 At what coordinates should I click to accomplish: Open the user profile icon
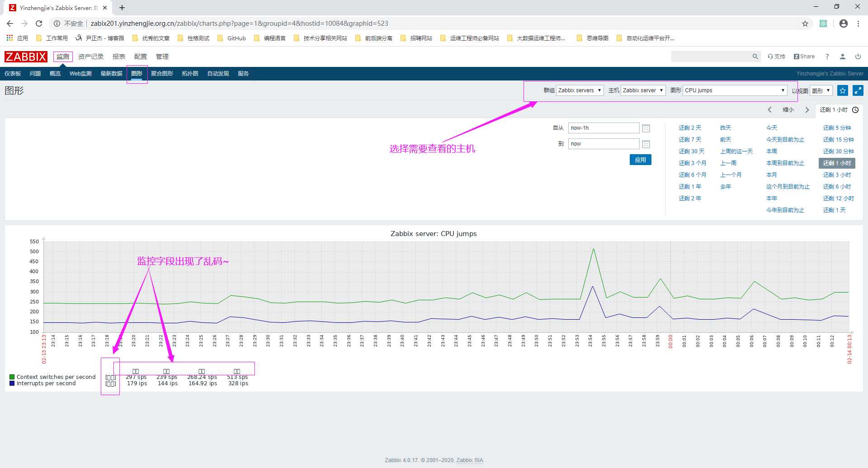(843, 57)
